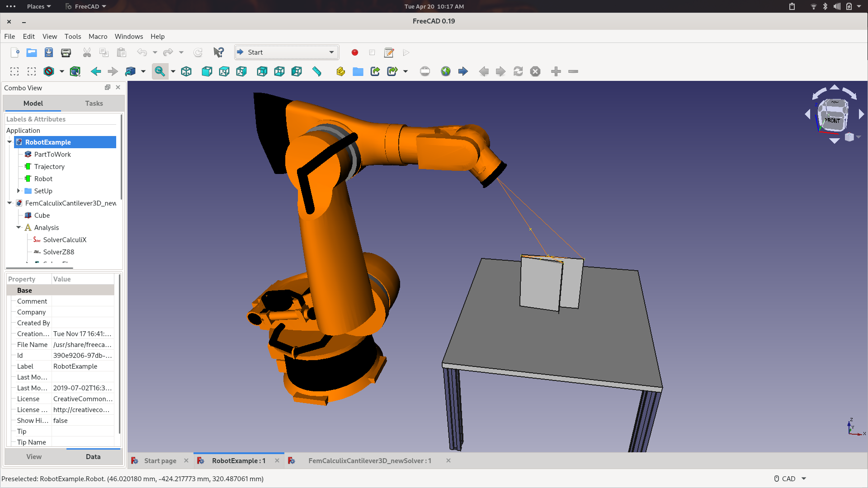Screen dimensions: 868x488
Task: Switch to the Start page tab
Action: [160, 461]
